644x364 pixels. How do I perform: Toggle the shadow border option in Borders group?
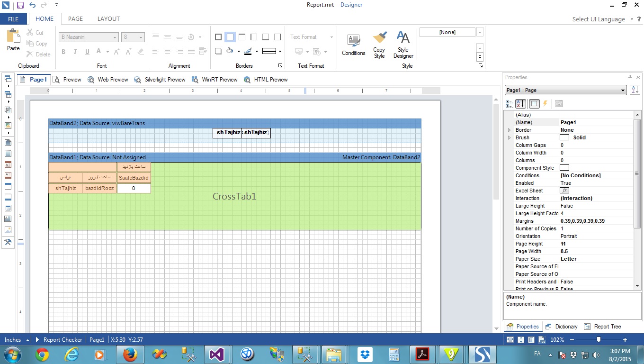click(218, 51)
